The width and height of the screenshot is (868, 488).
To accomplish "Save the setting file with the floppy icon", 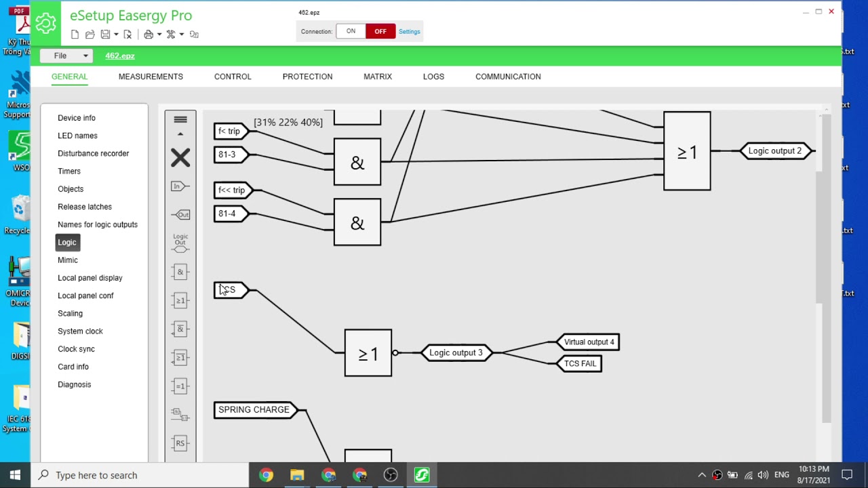I will 105,35.
